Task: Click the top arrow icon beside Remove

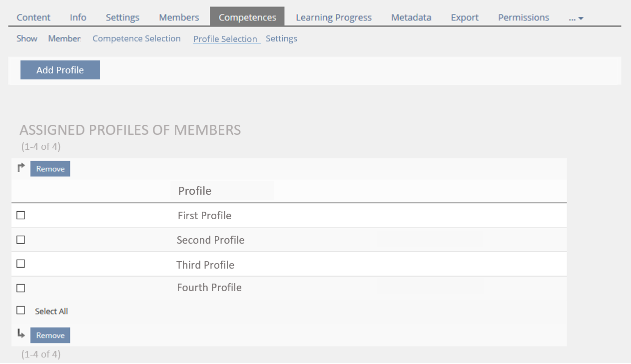Action: [x=21, y=168]
